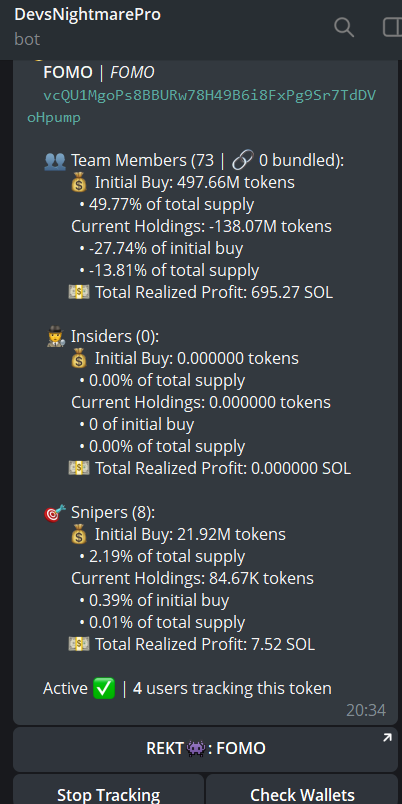Viewport: 402px width, 804px height.
Task: Click the Insiders detective emoji
Action: 55,337
